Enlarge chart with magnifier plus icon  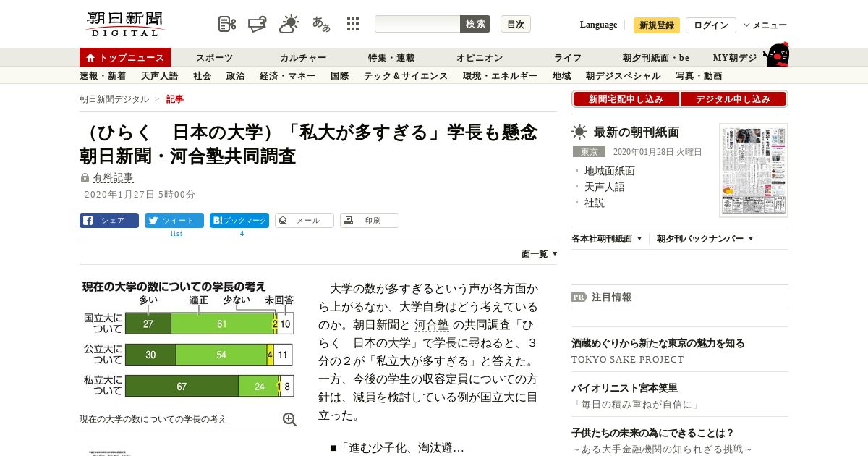pyautogui.click(x=289, y=419)
